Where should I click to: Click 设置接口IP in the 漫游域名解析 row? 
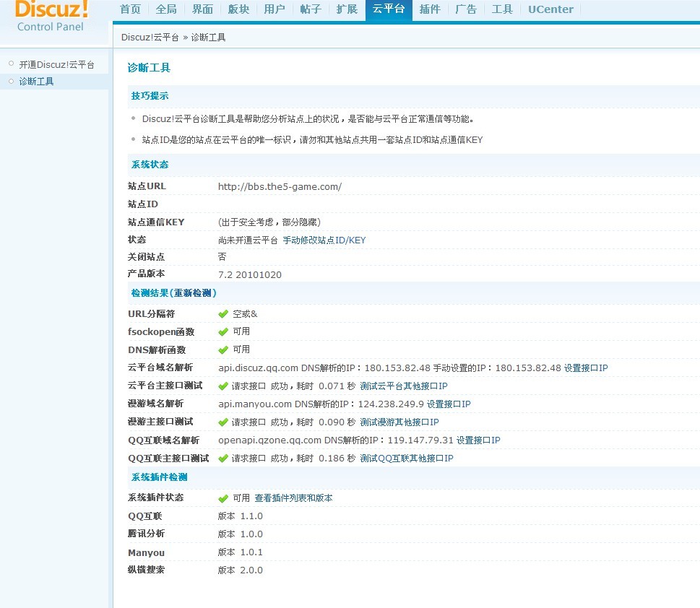click(x=449, y=404)
